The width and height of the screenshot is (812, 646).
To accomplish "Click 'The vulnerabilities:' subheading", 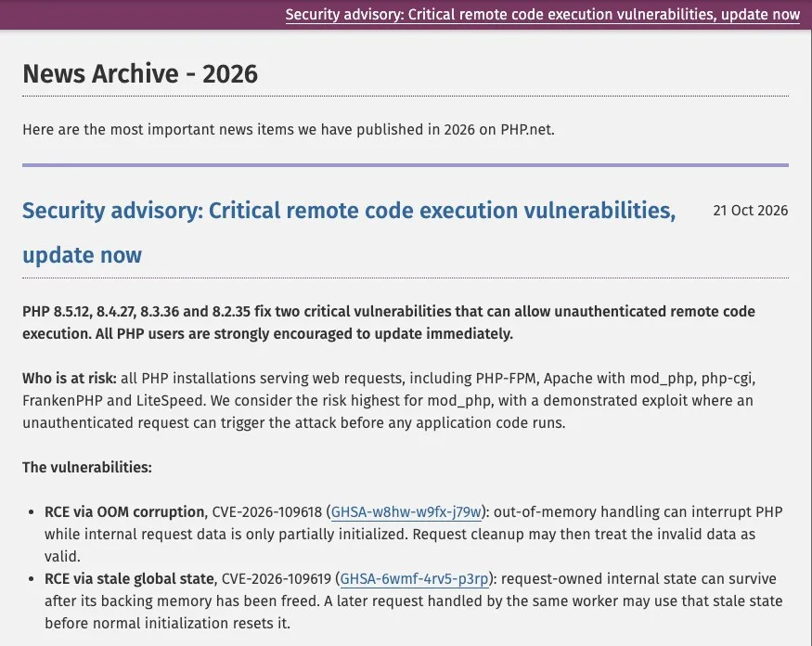I will (x=87, y=467).
